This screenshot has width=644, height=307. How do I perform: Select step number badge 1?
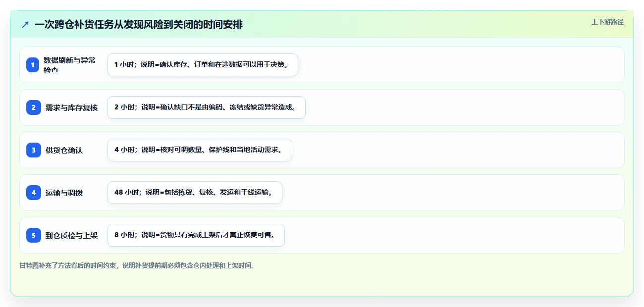coord(33,65)
